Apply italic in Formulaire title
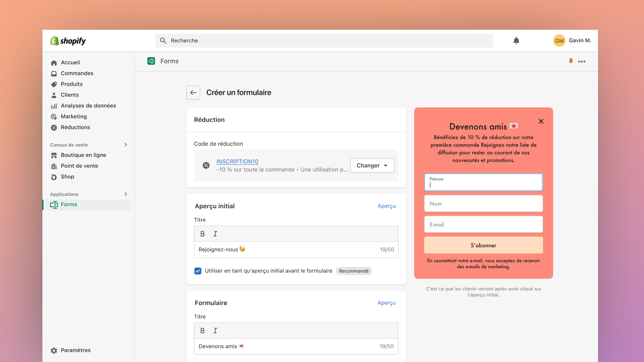The width and height of the screenshot is (644, 362). 215,331
